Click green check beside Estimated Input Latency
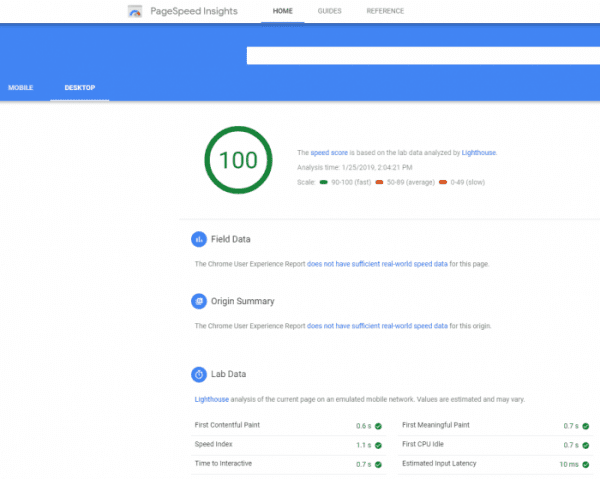Screen dimensions: 600x479 585,464
